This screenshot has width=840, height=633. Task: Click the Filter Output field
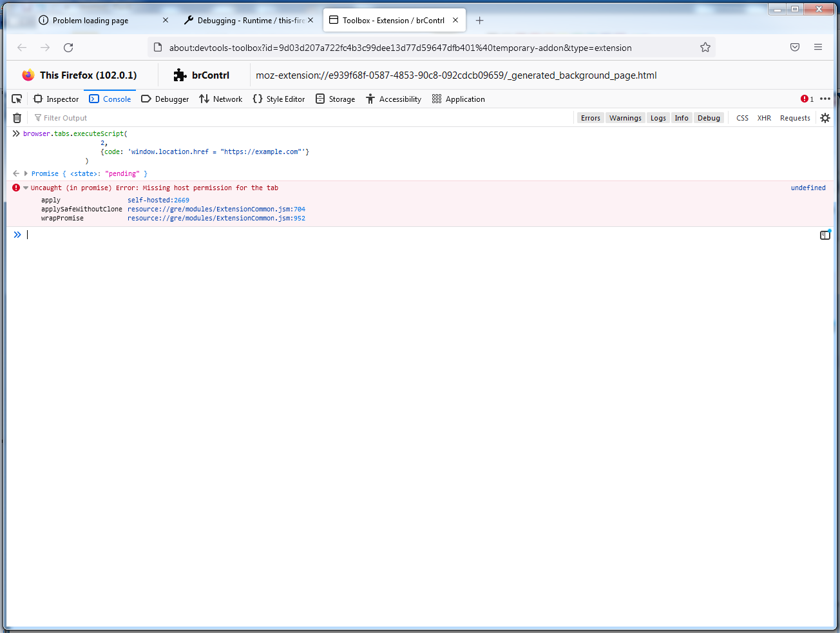pos(303,118)
